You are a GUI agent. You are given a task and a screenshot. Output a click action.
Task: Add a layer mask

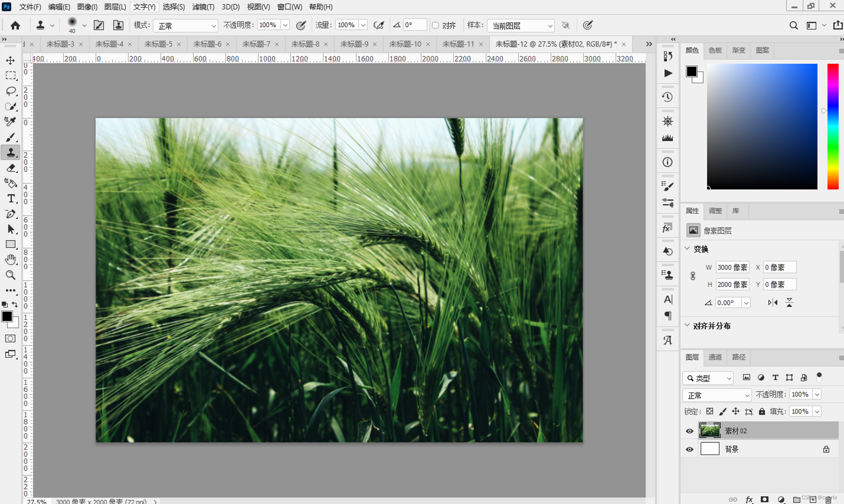pos(765,499)
